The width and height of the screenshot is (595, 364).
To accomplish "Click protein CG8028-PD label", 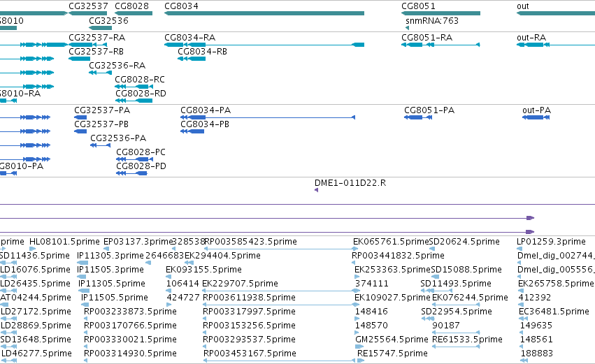I will point(141,166).
